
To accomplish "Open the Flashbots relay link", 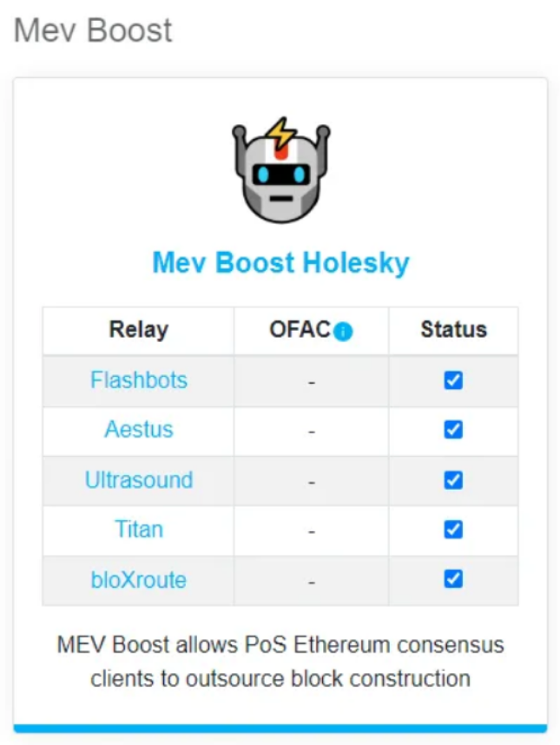I will click(x=138, y=380).
